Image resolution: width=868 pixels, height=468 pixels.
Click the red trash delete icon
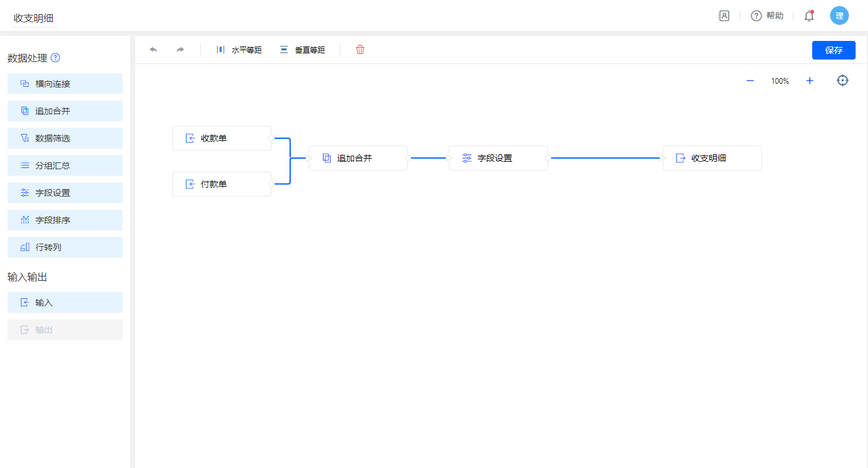tap(360, 50)
